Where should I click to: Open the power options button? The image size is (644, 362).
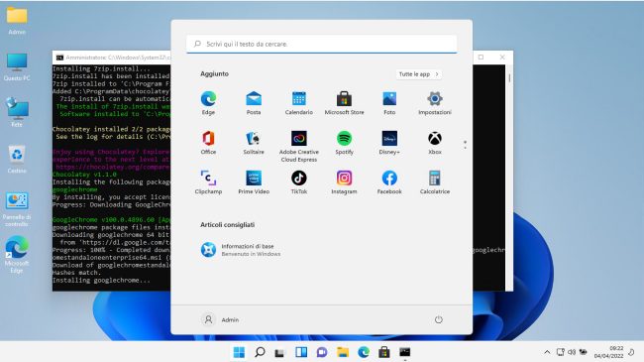(x=438, y=319)
